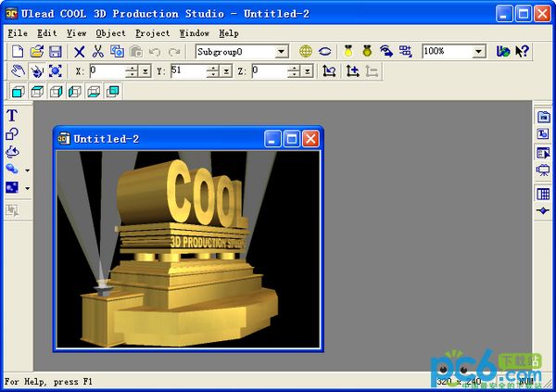This screenshot has height=392, width=556.
Task: Open the Window menu
Action: [x=194, y=32]
